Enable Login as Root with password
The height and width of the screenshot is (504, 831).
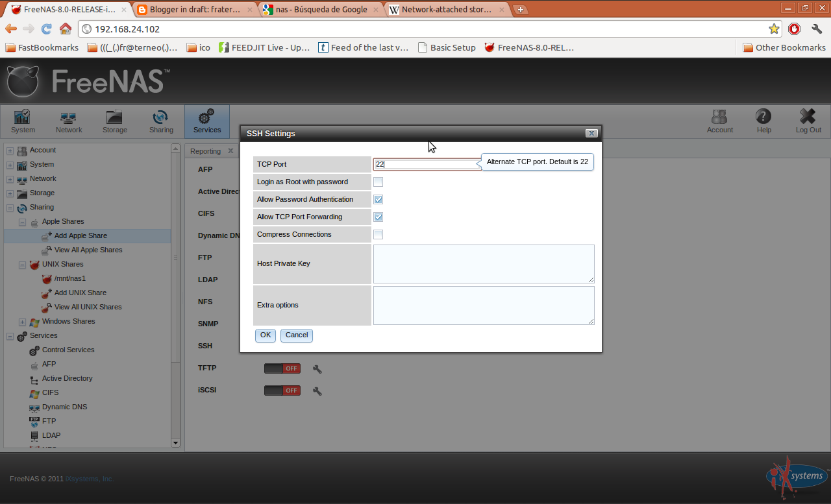click(x=378, y=182)
